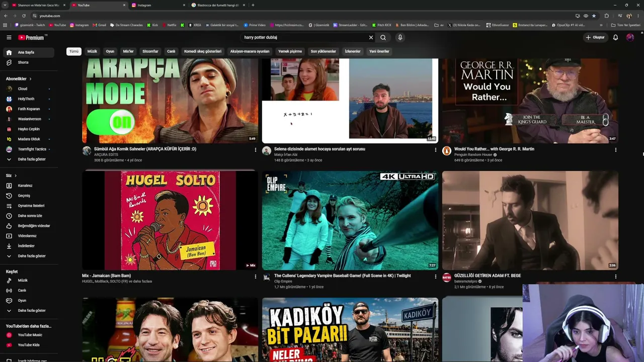This screenshot has width=644, height=362.
Task: Open options menu for Mix - Jamaican
Action: pyautogui.click(x=255, y=277)
